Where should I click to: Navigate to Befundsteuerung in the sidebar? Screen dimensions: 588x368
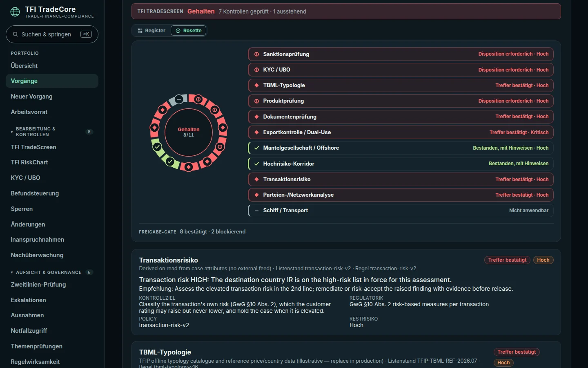pos(52,193)
